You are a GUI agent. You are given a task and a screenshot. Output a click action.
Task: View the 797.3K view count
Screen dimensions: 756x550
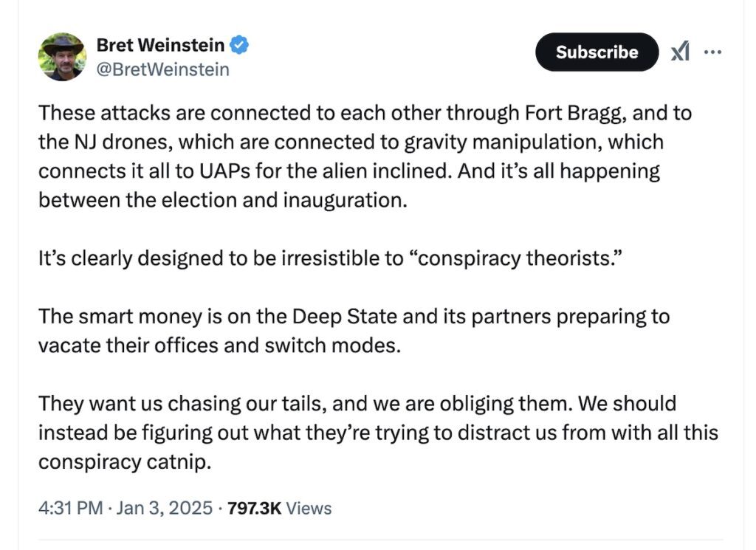click(x=254, y=508)
